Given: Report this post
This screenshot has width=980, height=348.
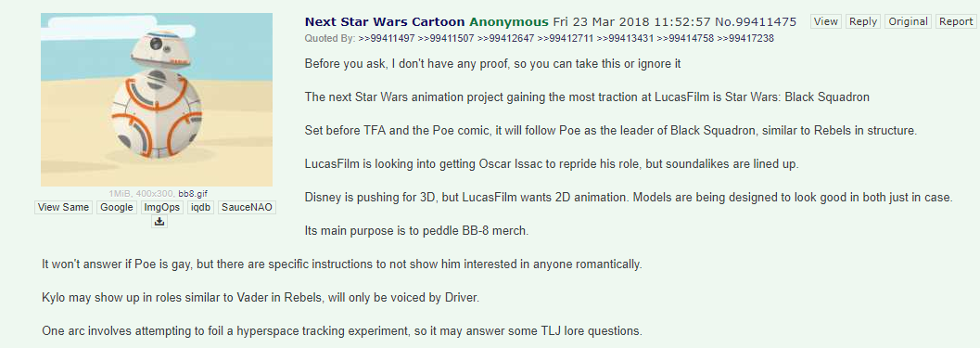Looking at the screenshot, I should point(956,21).
